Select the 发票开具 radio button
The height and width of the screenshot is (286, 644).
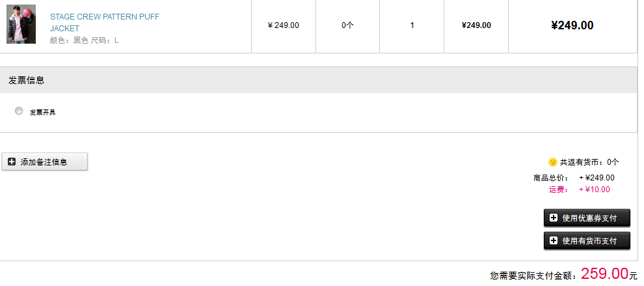pyautogui.click(x=19, y=111)
